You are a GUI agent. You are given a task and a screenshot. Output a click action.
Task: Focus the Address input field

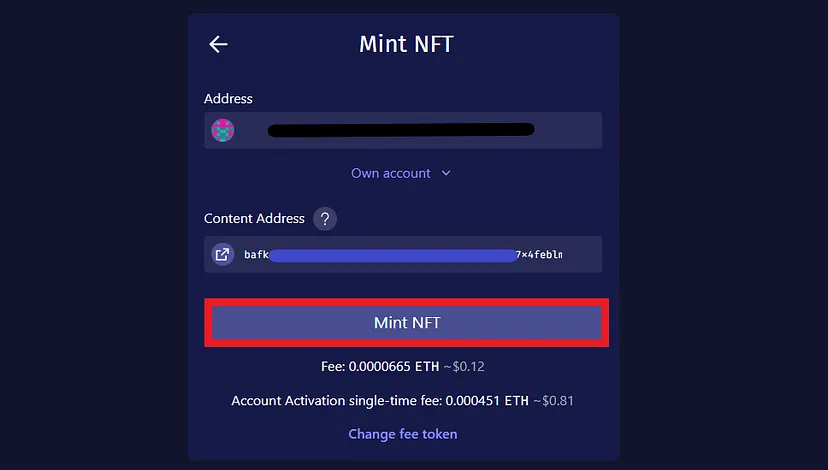(x=403, y=130)
